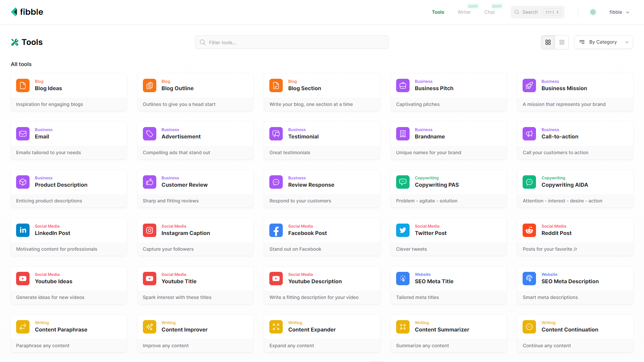This screenshot has width=644, height=362.
Task: Switch to list view layout
Action: click(562, 42)
